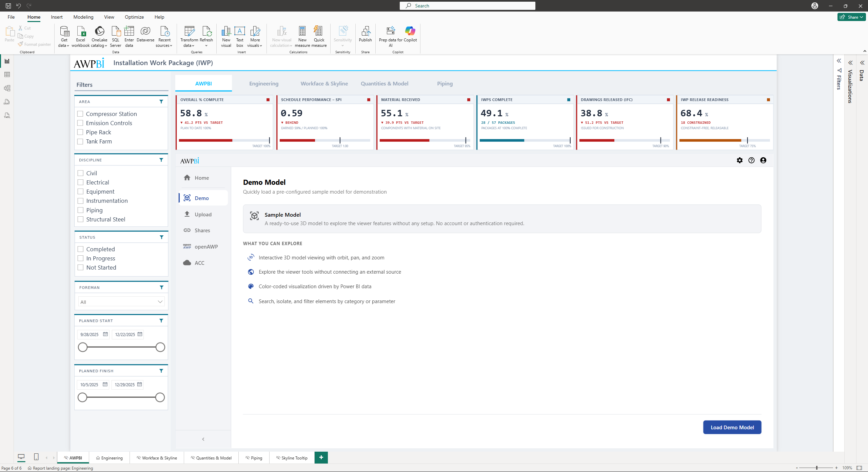The image size is (868, 472).
Task: Expand the Get data dropdown arrow
Action: (68, 46)
